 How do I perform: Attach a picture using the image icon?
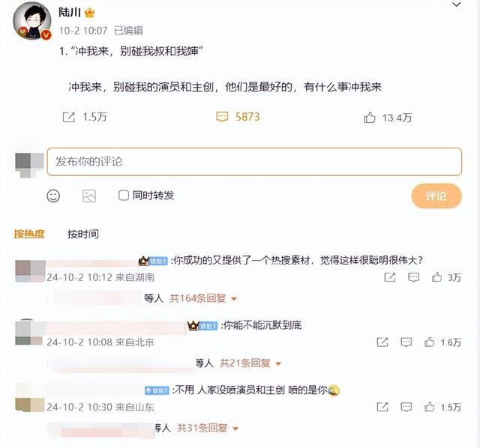(89, 196)
